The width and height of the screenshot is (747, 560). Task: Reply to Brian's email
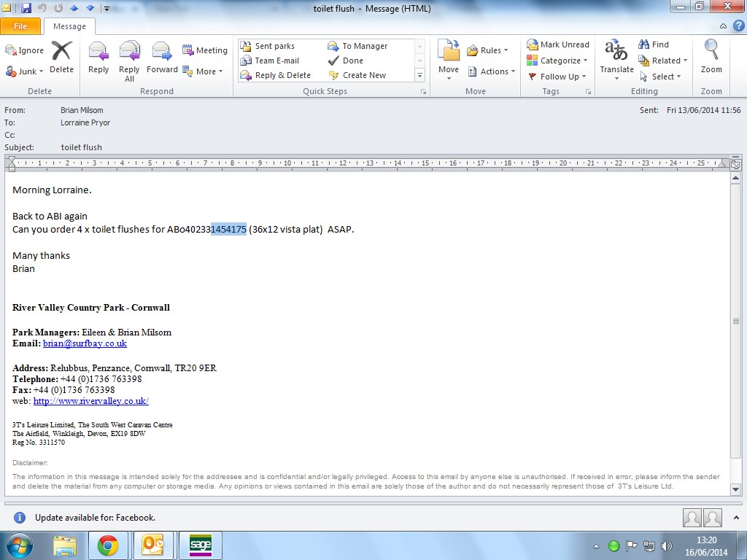click(x=98, y=58)
